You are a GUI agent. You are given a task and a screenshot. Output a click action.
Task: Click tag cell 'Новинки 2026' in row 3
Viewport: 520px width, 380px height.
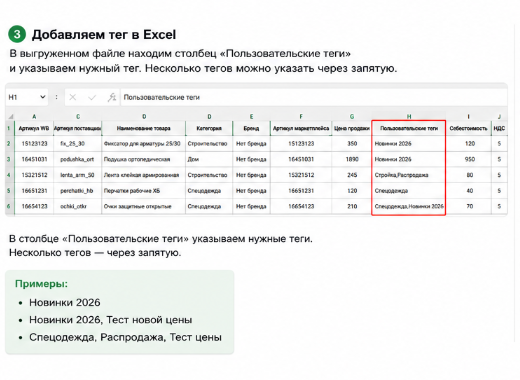[409, 159]
